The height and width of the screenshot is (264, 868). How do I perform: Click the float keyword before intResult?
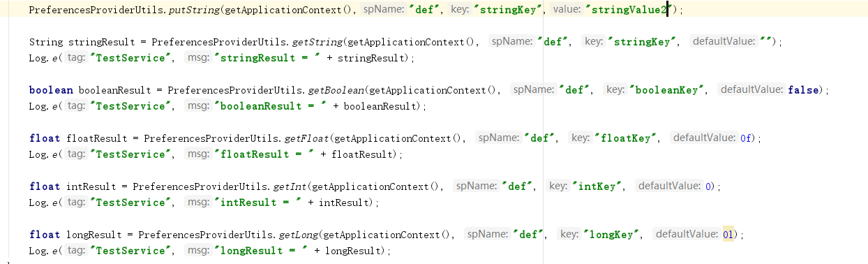click(45, 186)
